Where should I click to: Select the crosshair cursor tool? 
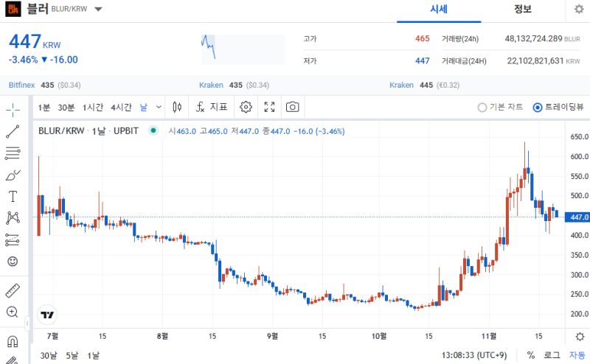pyautogui.click(x=13, y=111)
